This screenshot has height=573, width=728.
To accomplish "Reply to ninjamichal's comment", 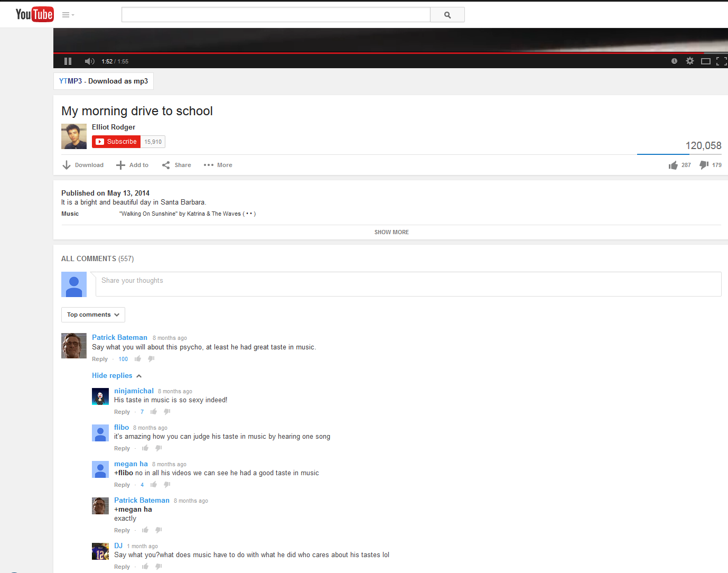I will (122, 412).
